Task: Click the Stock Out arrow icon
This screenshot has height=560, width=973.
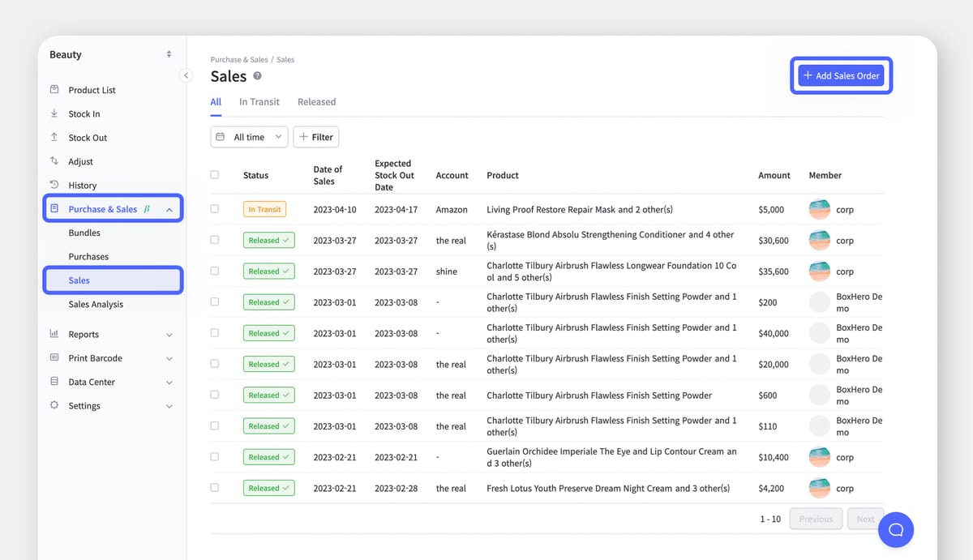Action: point(54,137)
